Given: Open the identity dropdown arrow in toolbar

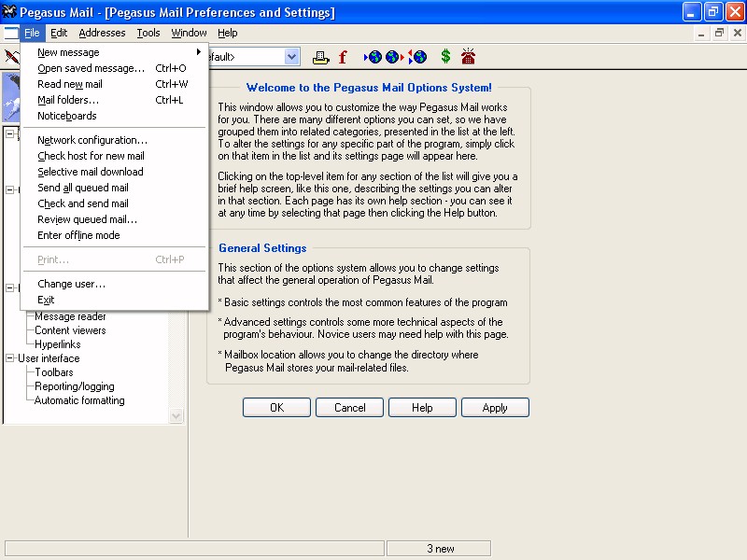Looking at the screenshot, I should pyautogui.click(x=291, y=57).
